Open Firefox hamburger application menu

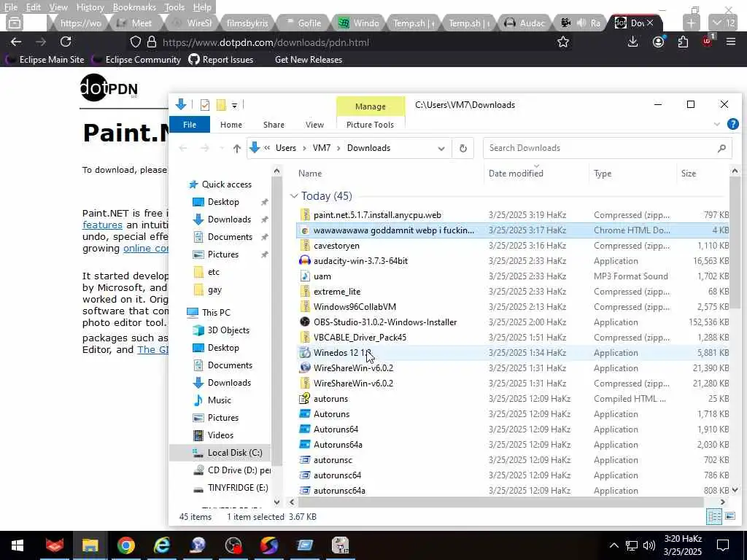click(731, 42)
